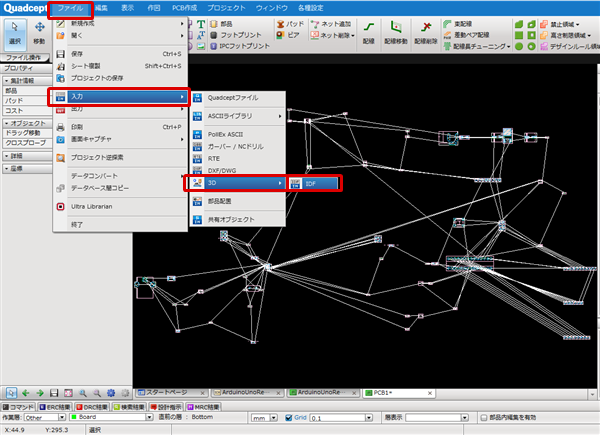Click the blue gear icon in bottom toolbar
Screen dimensions: 600x435
point(111,393)
